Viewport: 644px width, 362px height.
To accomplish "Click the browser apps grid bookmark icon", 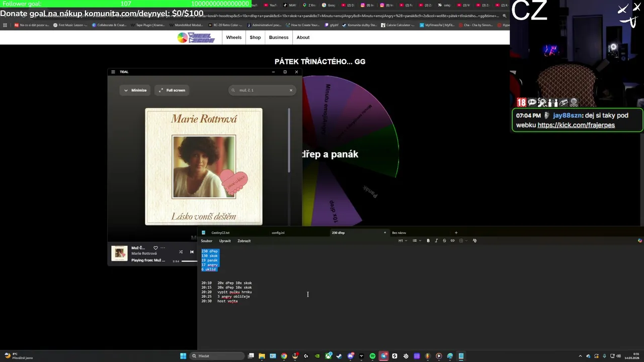I will click(x=5, y=25).
